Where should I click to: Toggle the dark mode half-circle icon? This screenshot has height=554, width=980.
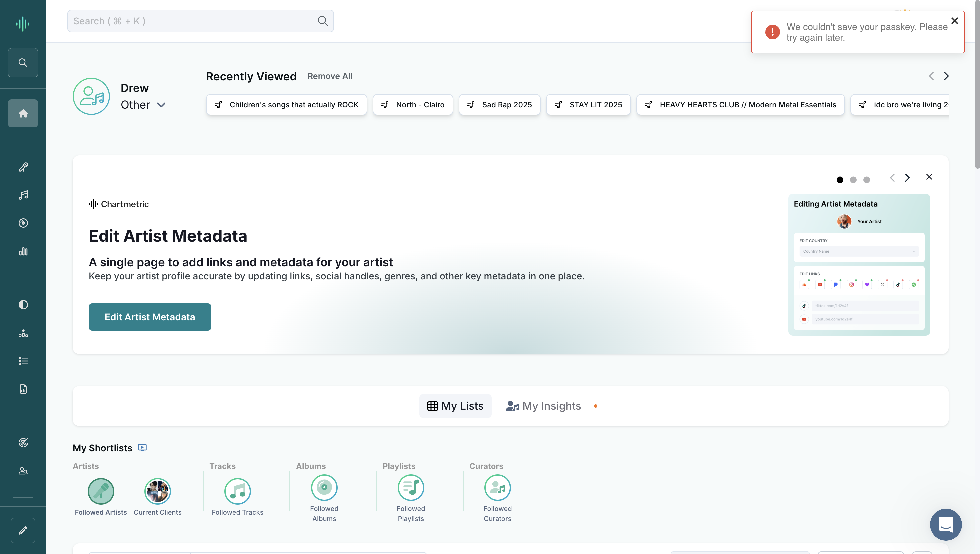23,304
